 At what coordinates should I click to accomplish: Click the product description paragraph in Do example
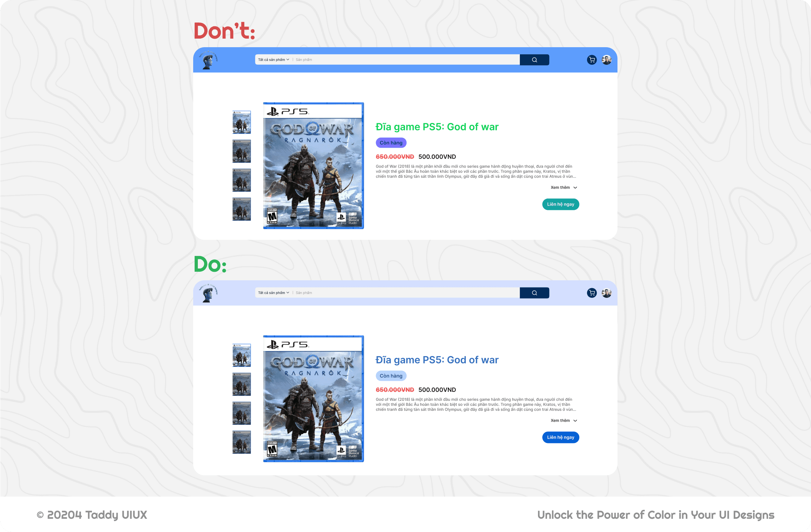(x=476, y=404)
